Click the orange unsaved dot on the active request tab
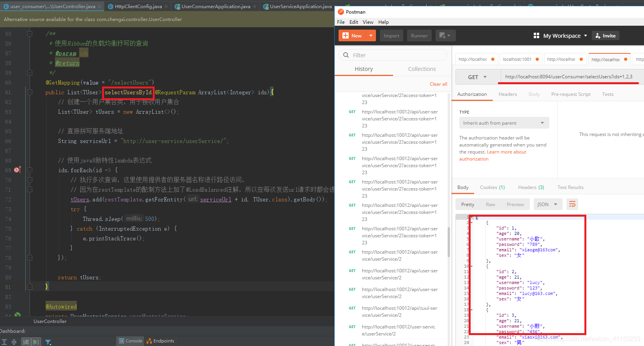Image resolution: width=644 pixels, height=346 pixels. pyautogui.click(x=626, y=59)
